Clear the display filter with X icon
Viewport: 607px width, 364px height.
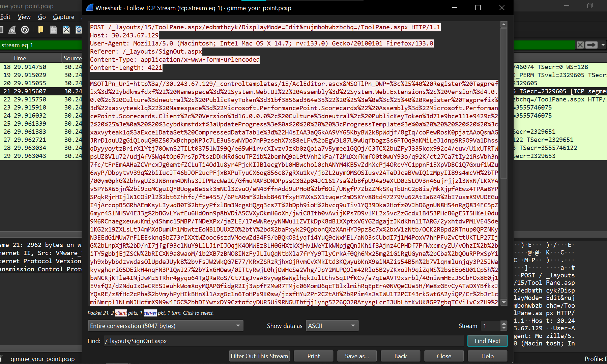[x=580, y=45]
